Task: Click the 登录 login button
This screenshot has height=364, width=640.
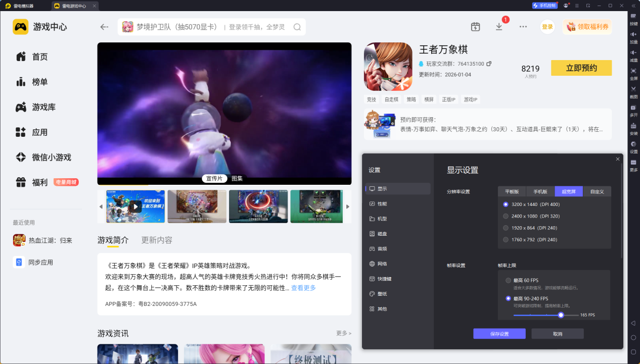Action: tap(547, 27)
